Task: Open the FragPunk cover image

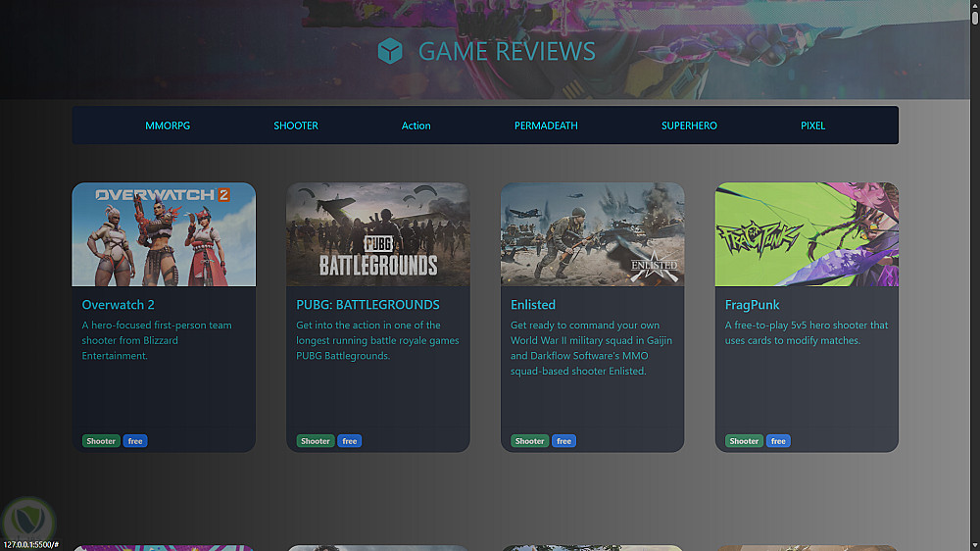Action: tap(807, 234)
